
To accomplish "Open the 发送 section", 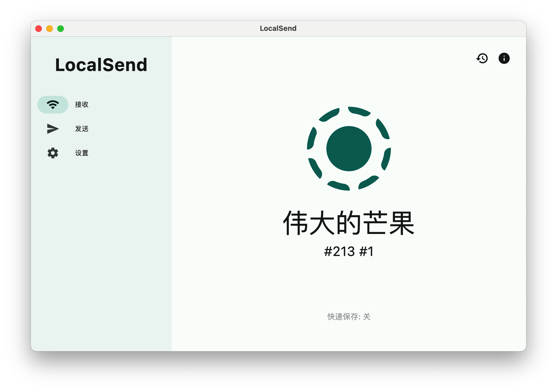I will (82, 129).
